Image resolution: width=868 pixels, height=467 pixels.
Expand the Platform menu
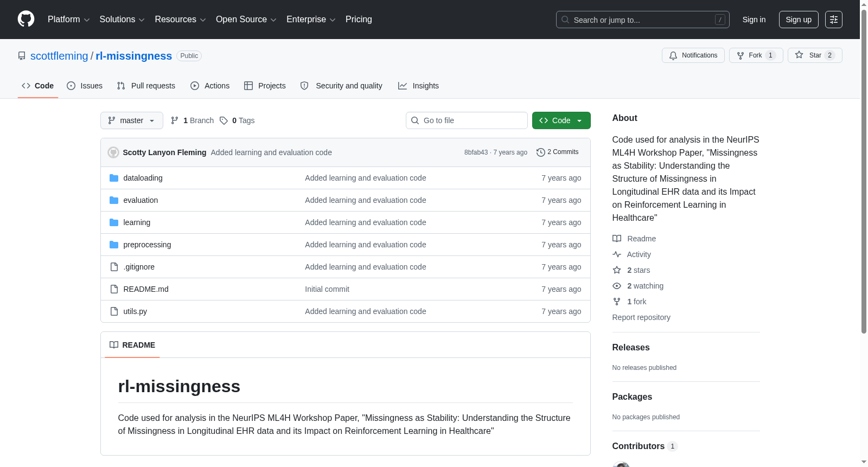69,20
